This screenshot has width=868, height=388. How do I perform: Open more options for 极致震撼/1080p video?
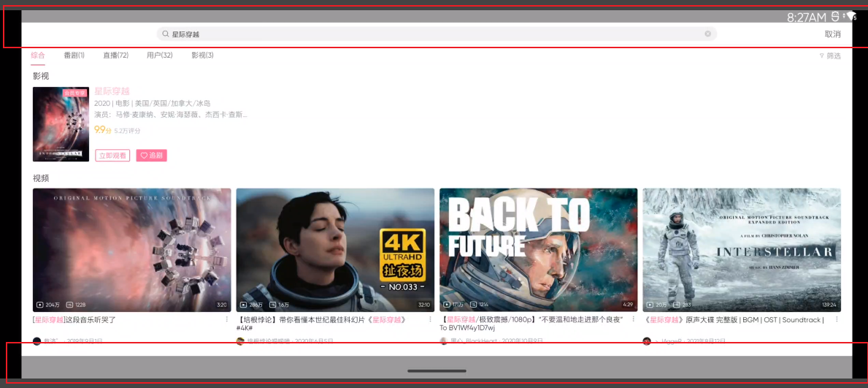pyautogui.click(x=633, y=319)
